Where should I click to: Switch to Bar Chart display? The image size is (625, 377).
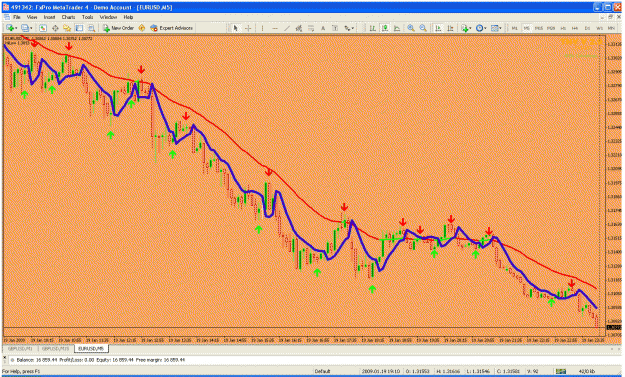373,28
